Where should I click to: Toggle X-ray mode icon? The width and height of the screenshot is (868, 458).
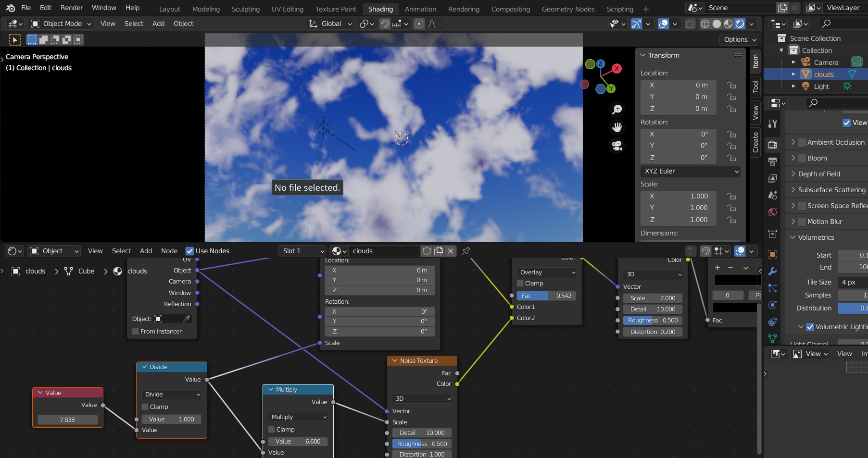[690, 24]
